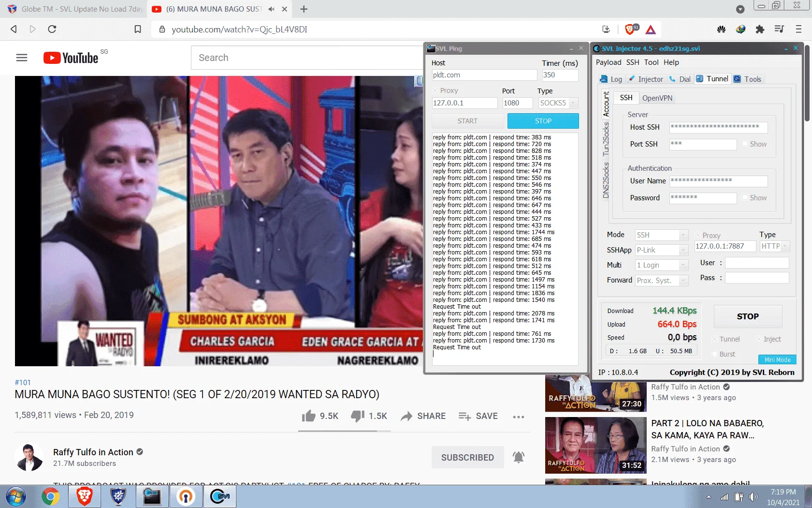
Task: Open the YouTube hamburger guide menu
Action: [x=22, y=58]
